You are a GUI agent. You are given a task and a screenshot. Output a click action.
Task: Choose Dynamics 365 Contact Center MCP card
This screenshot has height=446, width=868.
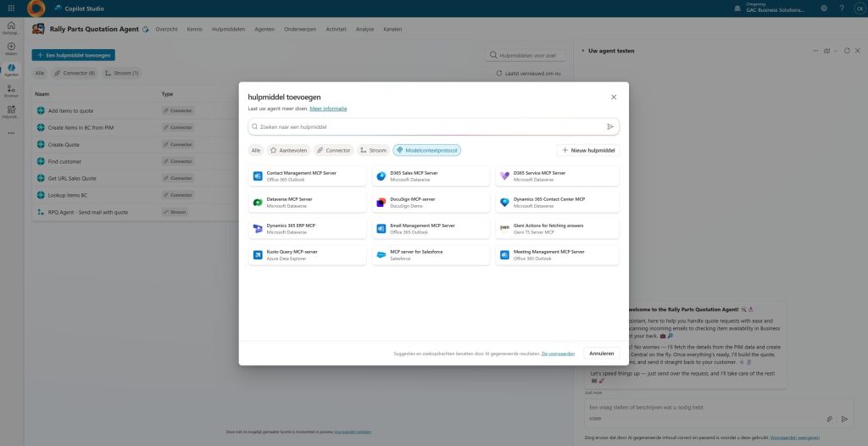coord(558,202)
